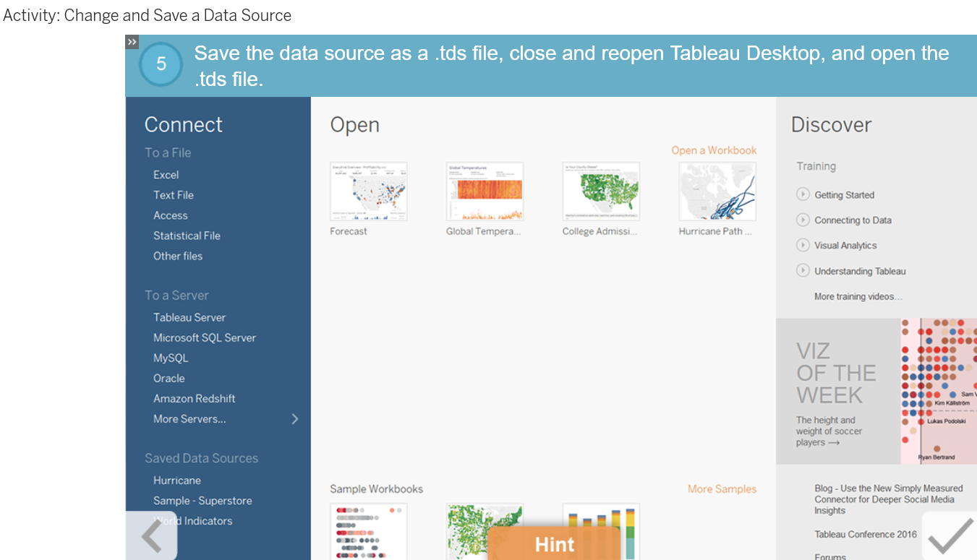977x560 pixels.
Task: Mark step complete with the checkmark icon
Action: coord(950,536)
